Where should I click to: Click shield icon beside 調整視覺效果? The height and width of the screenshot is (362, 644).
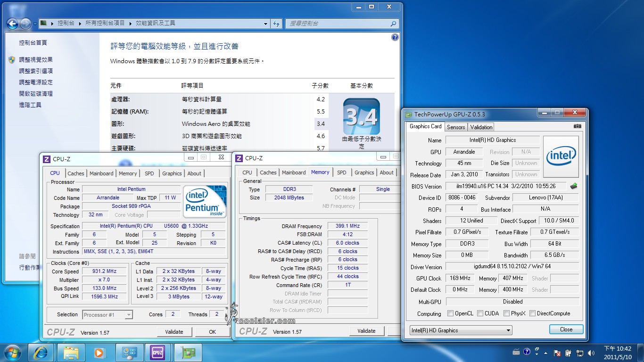(12, 60)
